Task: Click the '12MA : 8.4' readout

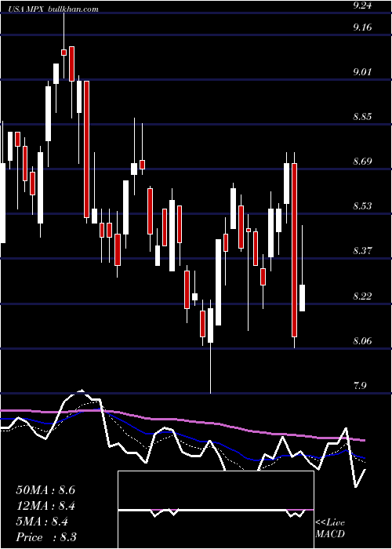Action: pyautogui.click(x=45, y=506)
